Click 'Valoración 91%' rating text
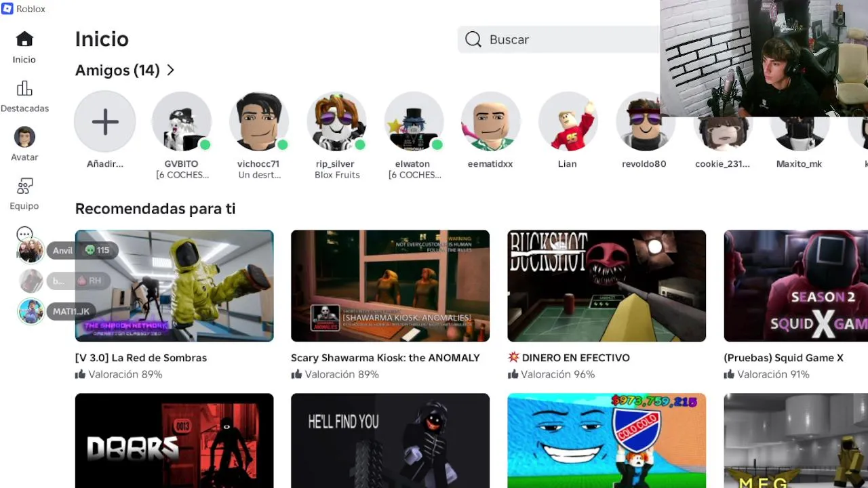The width and height of the screenshot is (868, 488). [773, 374]
